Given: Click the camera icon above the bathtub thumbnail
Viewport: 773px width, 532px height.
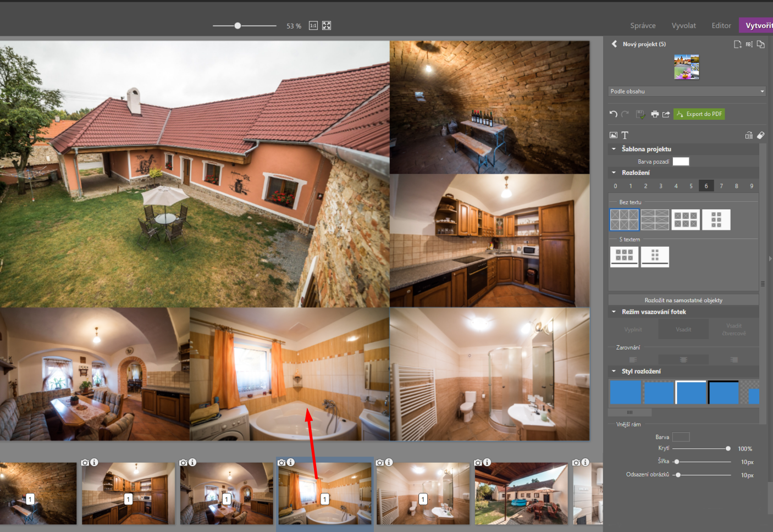Looking at the screenshot, I should pos(281,462).
